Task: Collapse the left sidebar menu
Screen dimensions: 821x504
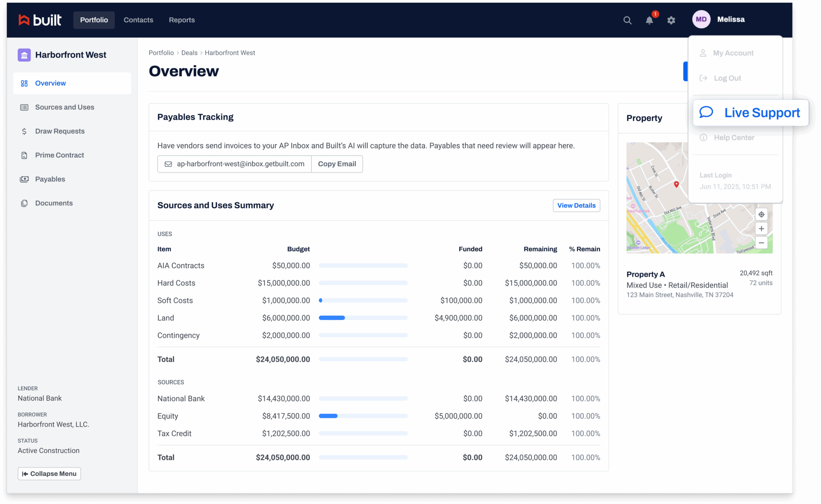Action: click(x=49, y=474)
